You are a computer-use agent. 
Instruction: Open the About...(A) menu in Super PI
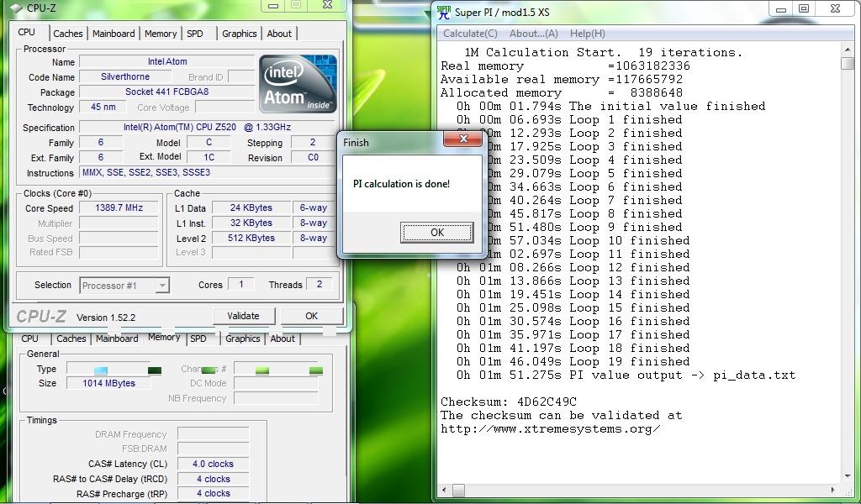click(534, 34)
